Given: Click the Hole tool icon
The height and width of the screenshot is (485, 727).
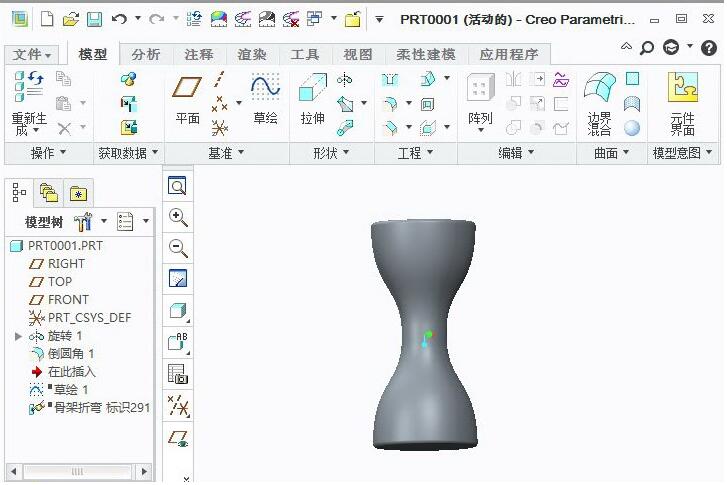Looking at the screenshot, I should (x=389, y=80).
